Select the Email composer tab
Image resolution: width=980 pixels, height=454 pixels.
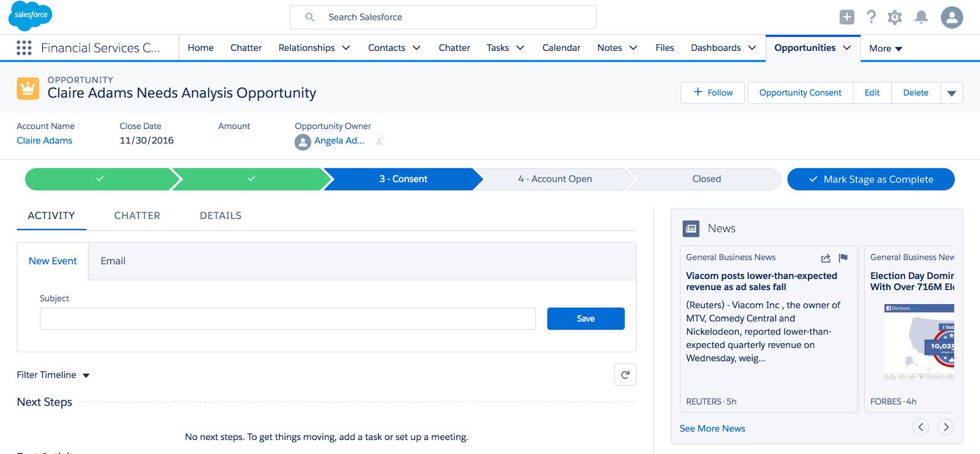tap(113, 261)
